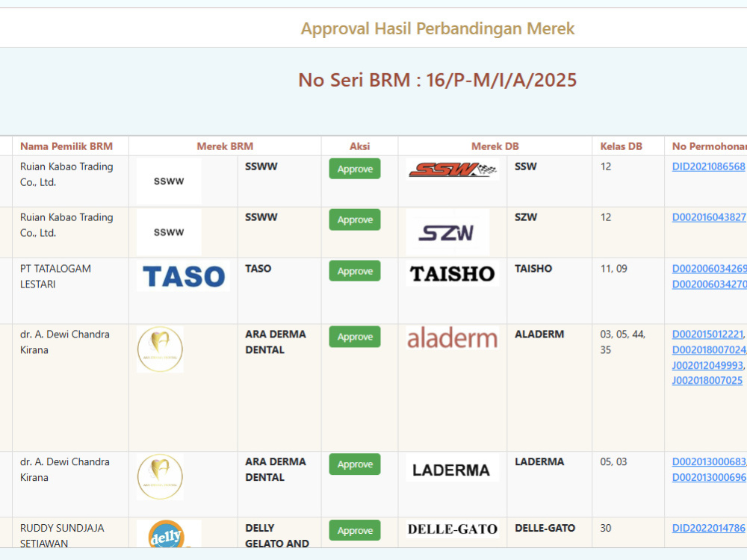Open application link DID2022014786

pyautogui.click(x=708, y=528)
